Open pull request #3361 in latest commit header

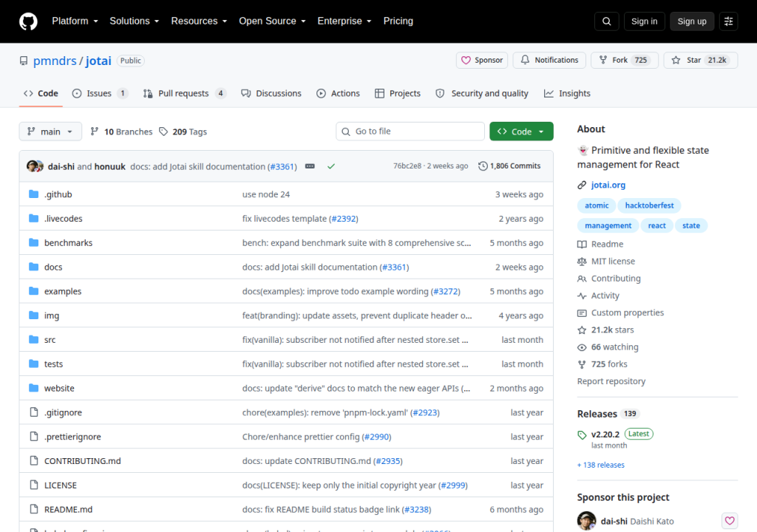point(282,166)
